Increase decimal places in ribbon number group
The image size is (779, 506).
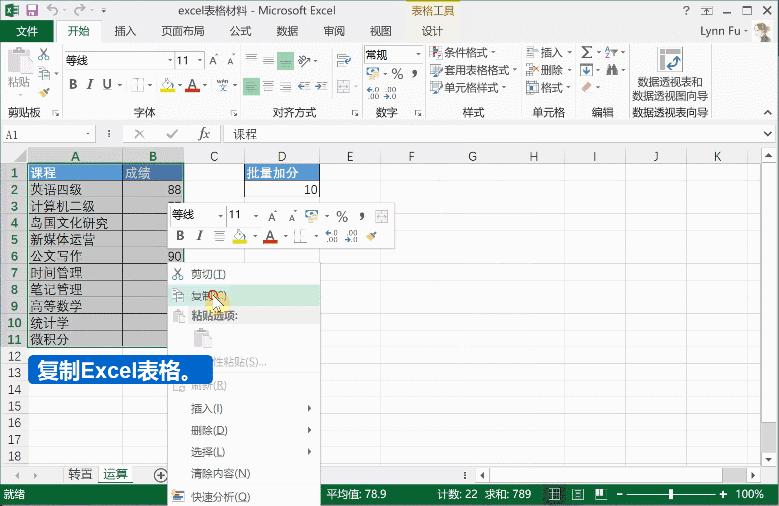[373, 92]
